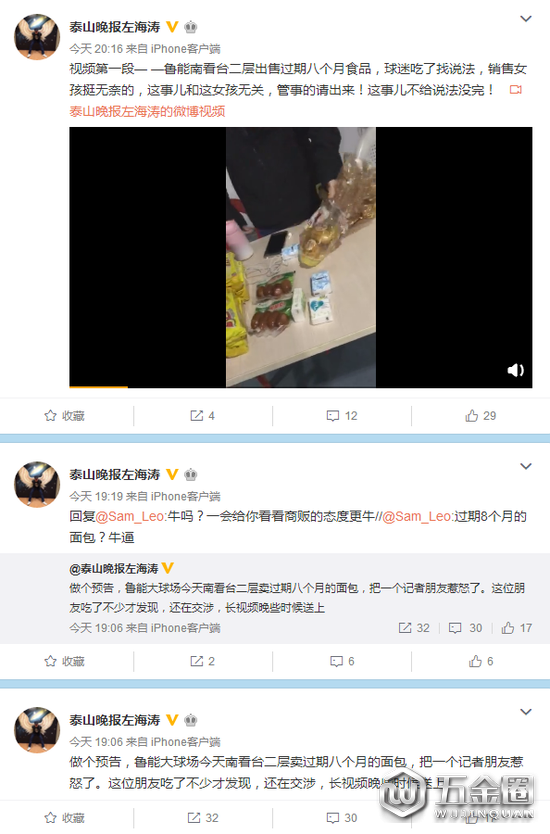The width and height of the screenshot is (550, 834).
Task: Like the first post showing 29 likes
Action: [480, 416]
